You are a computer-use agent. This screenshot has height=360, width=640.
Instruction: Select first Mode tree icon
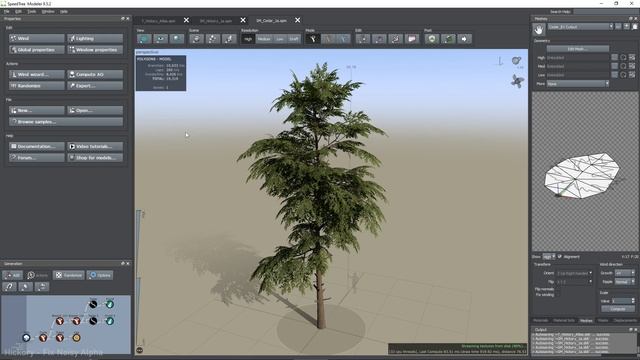313,39
